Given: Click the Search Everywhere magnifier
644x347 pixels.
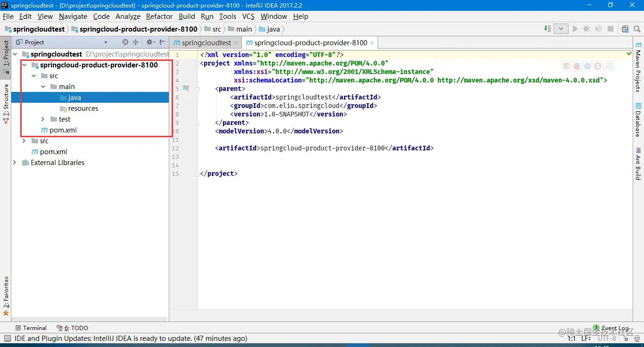Looking at the screenshot, I should tap(637, 29).
